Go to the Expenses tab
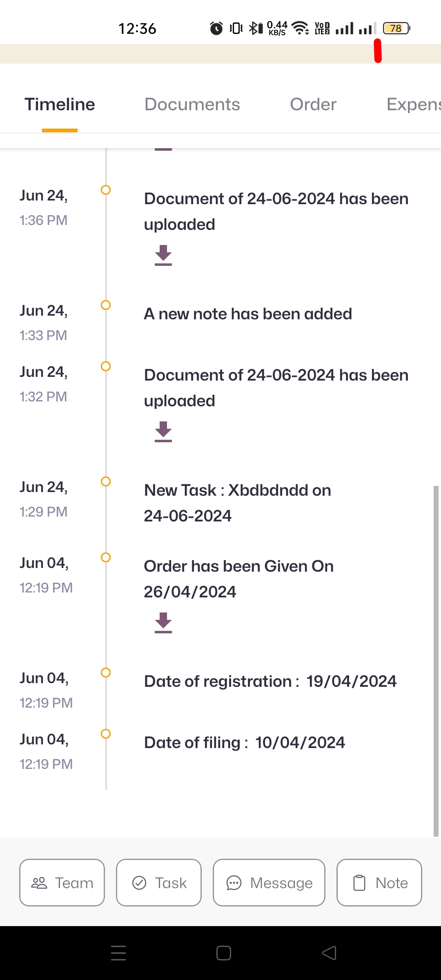 412,105
